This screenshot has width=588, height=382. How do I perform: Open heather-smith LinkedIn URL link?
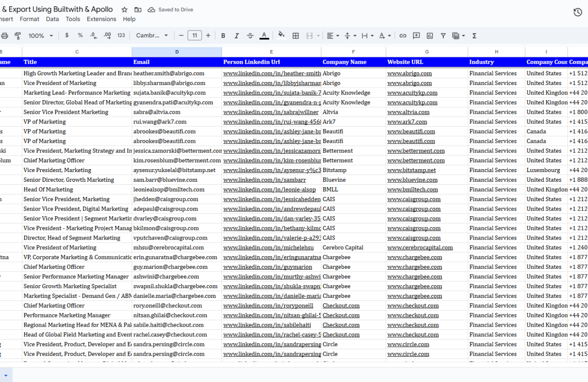[x=272, y=73]
